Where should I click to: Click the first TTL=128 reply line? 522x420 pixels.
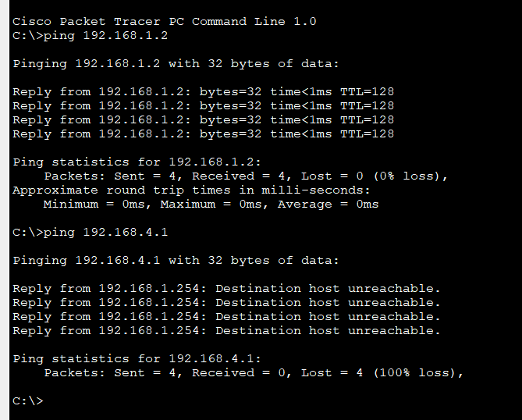(x=204, y=91)
